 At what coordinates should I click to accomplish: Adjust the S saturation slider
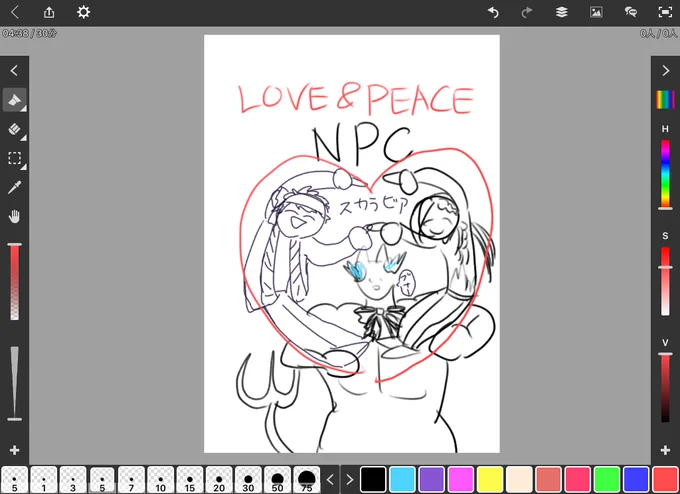(665, 281)
